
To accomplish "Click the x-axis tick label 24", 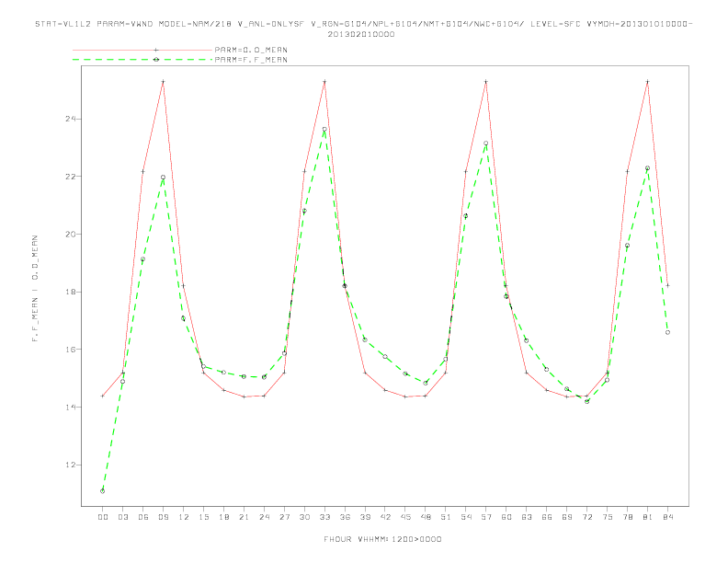I will coord(264,517).
